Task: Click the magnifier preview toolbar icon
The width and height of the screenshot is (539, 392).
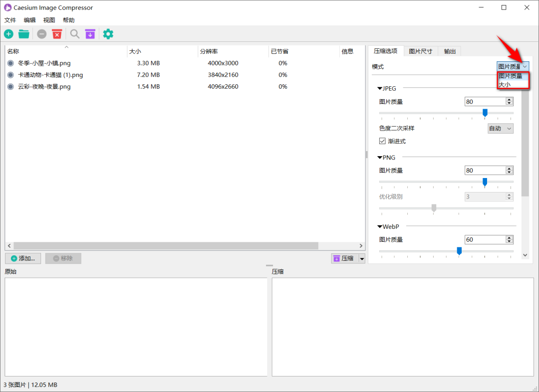Action: [74, 34]
